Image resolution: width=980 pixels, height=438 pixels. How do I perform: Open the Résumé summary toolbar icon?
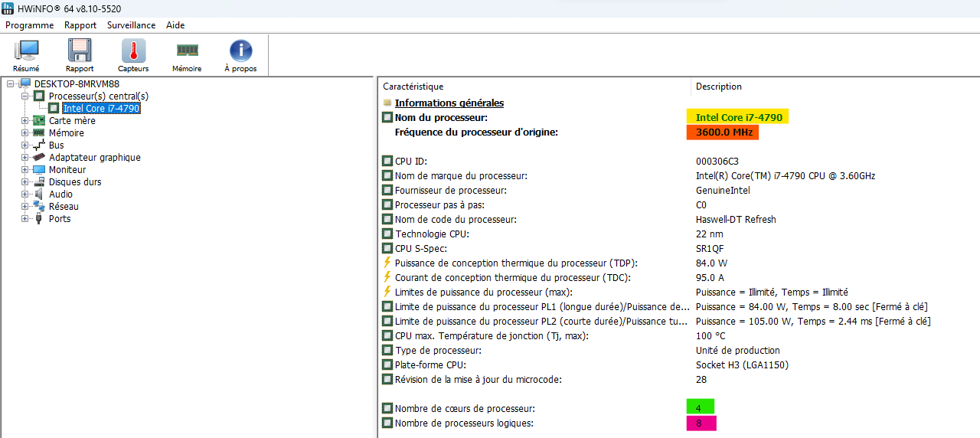click(26, 55)
